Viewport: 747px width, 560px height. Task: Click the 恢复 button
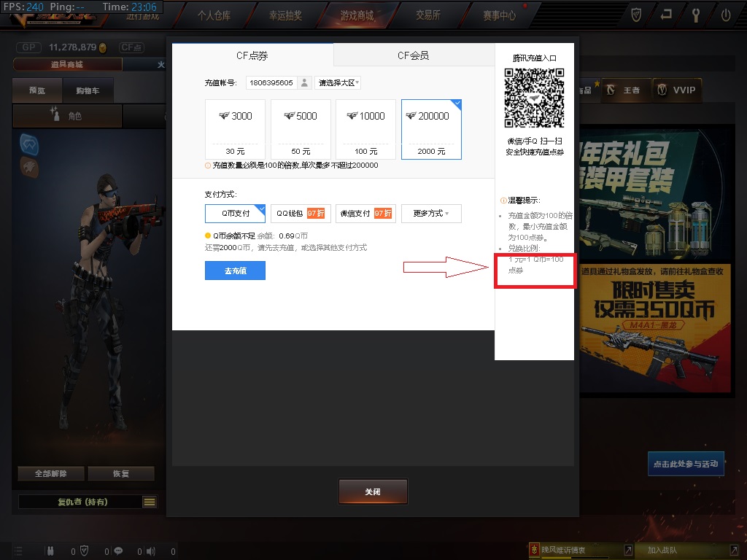tap(121, 473)
